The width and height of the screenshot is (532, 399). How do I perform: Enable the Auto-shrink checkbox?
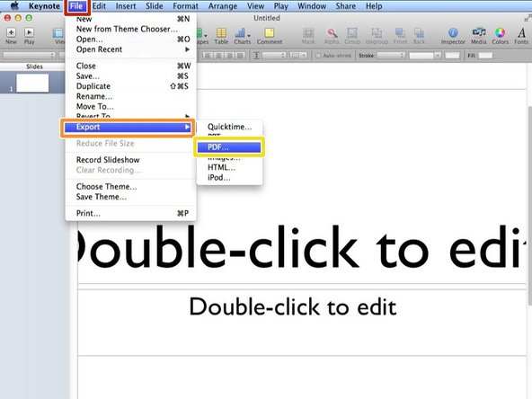318,56
